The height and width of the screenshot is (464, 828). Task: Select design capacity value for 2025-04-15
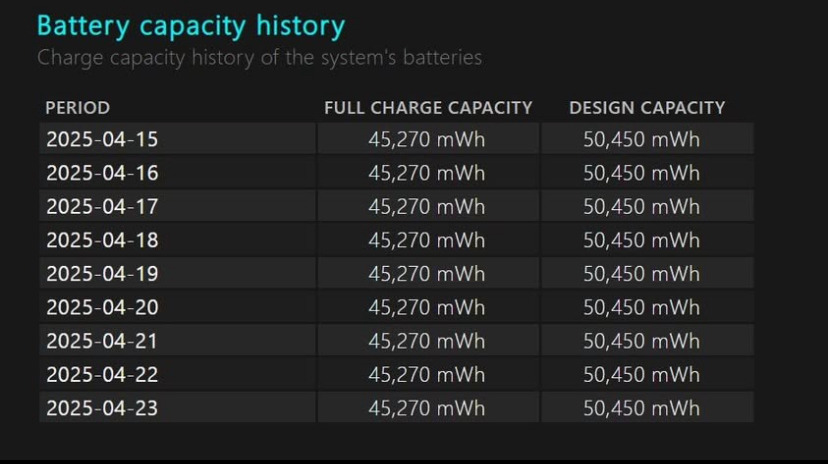[x=642, y=139]
